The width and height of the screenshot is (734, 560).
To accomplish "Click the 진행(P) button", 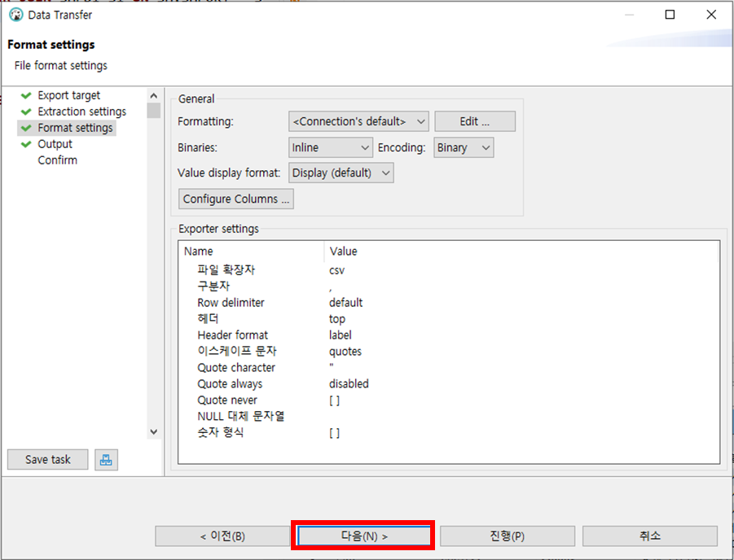I will pos(508,536).
